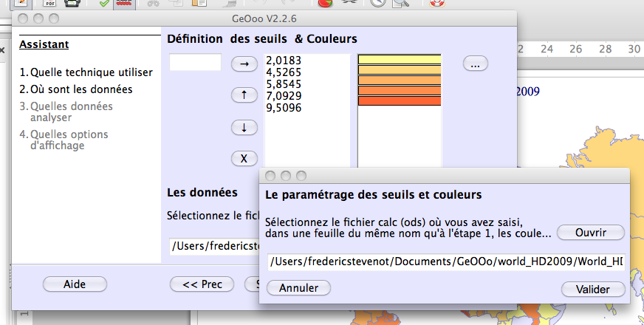Click the orange fourth color swatch
Screen dimensions: 644x325
(400, 90)
